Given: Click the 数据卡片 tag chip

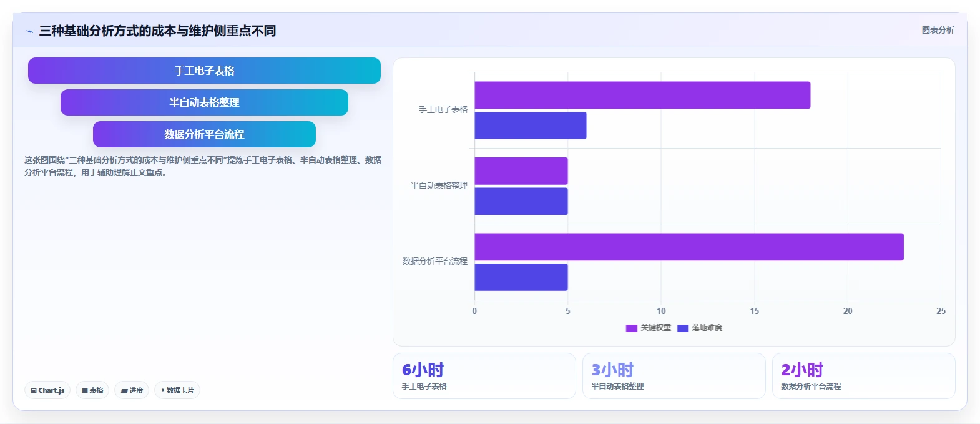Looking at the screenshot, I should [x=177, y=390].
